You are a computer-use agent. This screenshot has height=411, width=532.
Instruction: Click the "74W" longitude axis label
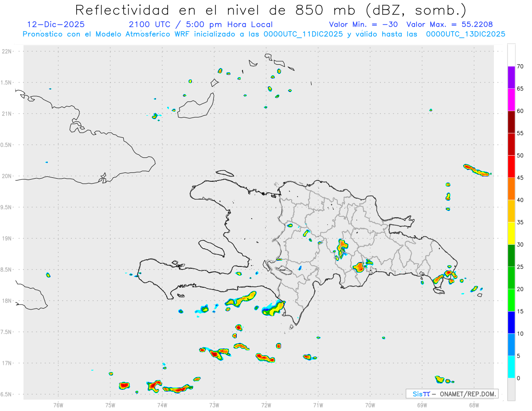(162, 404)
